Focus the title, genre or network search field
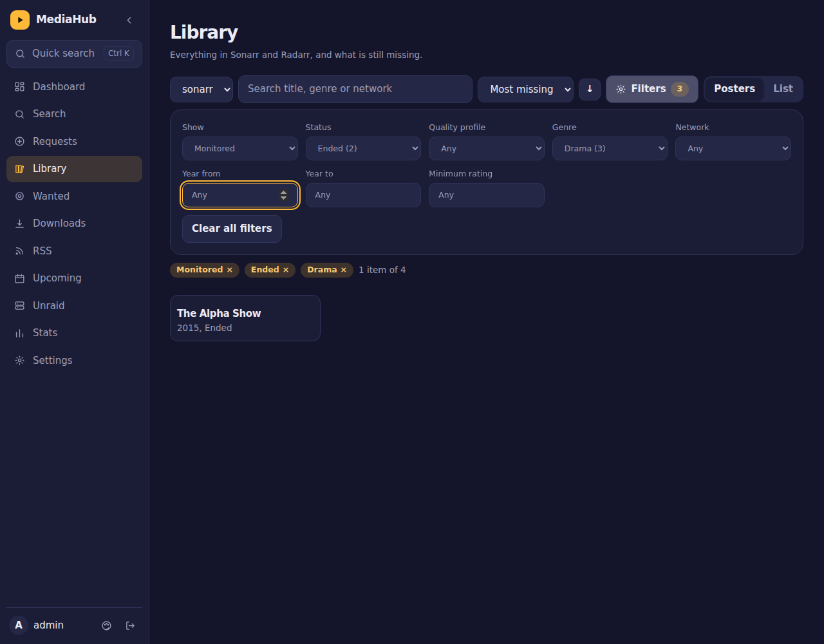The width and height of the screenshot is (824, 644). coord(355,89)
